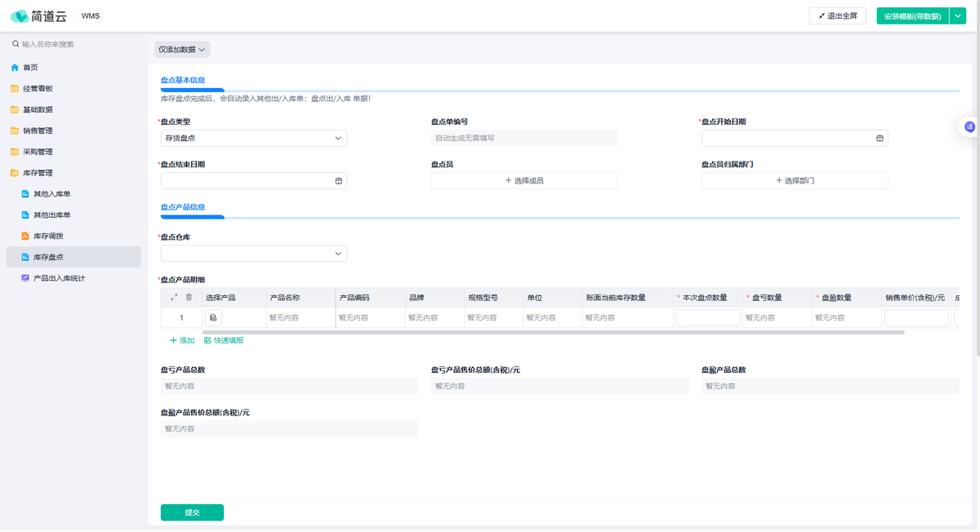980x532 pixels.
Task: Click the 本次盘点数量 input field
Action: click(x=707, y=317)
